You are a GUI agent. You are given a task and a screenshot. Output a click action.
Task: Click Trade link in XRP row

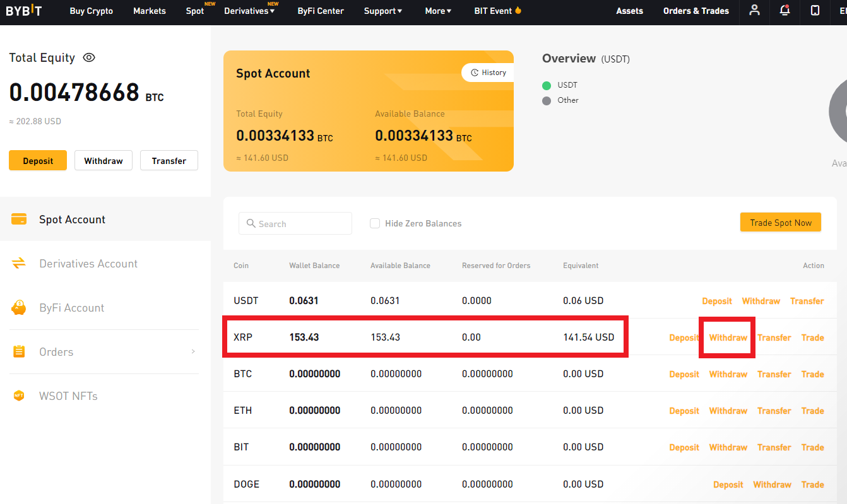point(813,337)
